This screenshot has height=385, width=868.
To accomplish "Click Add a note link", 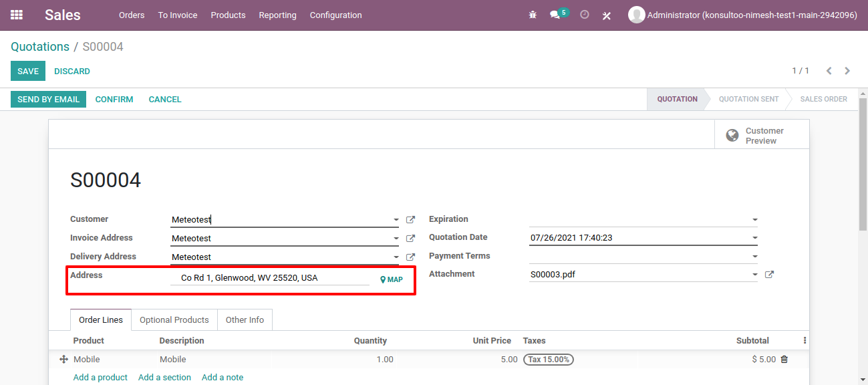I will (x=223, y=378).
